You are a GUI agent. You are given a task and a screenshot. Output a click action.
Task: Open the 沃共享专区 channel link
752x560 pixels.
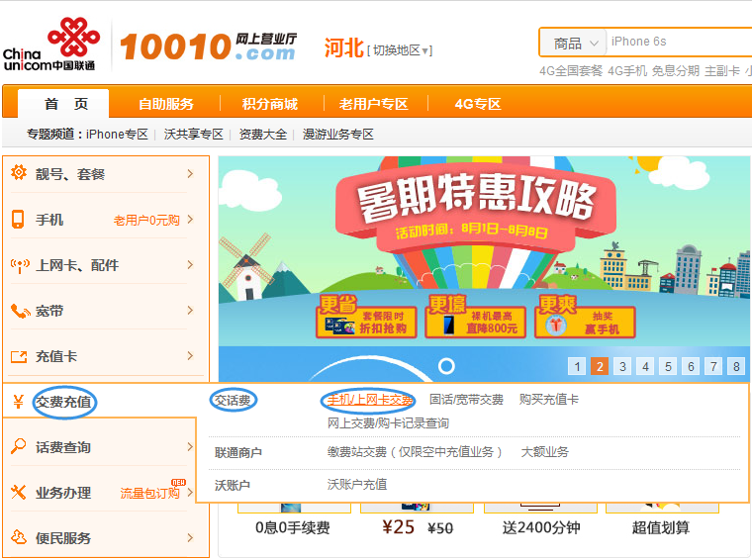click(194, 135)
